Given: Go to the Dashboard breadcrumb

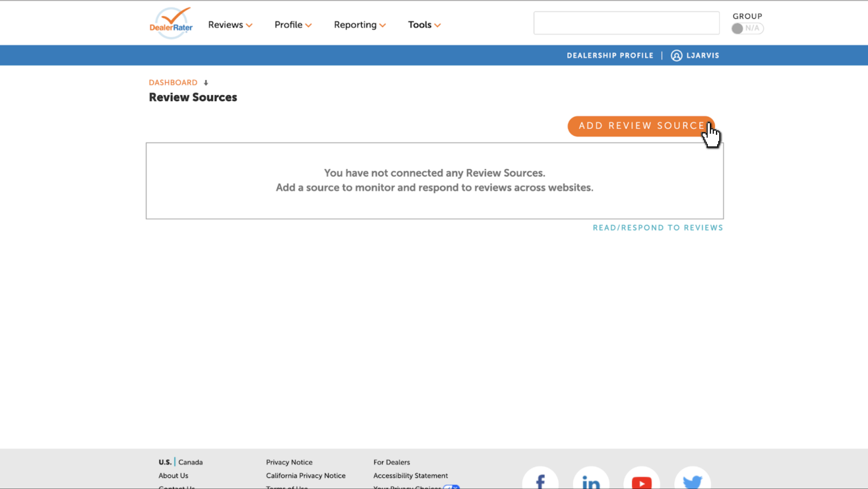Looking at the screenshot, I should pos(173,83).
